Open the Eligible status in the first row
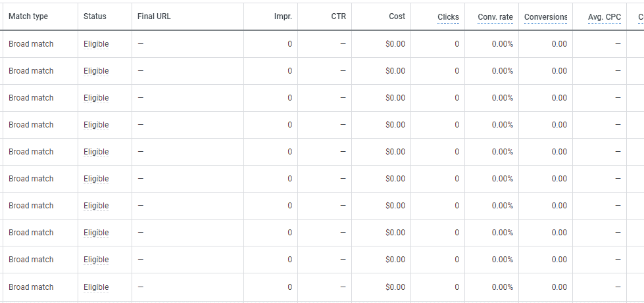The image size is (644, 303). click(96, 44)
